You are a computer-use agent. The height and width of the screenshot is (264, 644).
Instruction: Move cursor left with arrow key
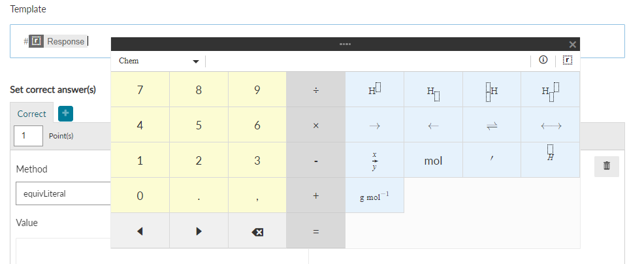pos(140,231)
